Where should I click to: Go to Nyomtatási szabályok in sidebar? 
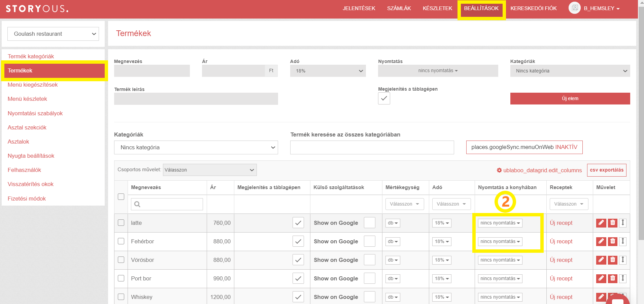coord(35,113)
